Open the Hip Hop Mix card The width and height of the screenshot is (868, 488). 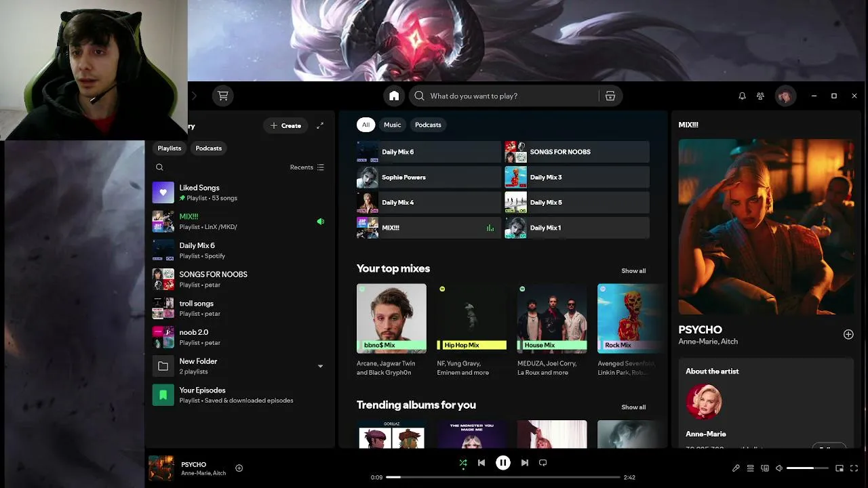coord(472,330)
